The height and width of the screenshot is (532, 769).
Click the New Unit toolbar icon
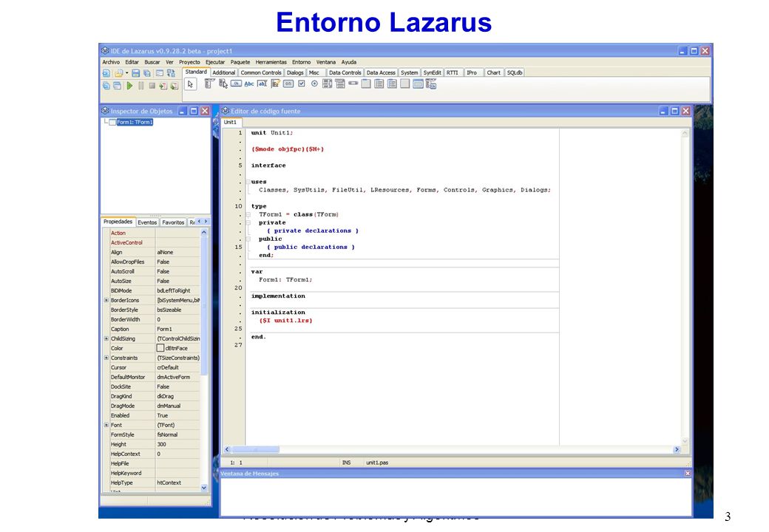tap(106, 73)
